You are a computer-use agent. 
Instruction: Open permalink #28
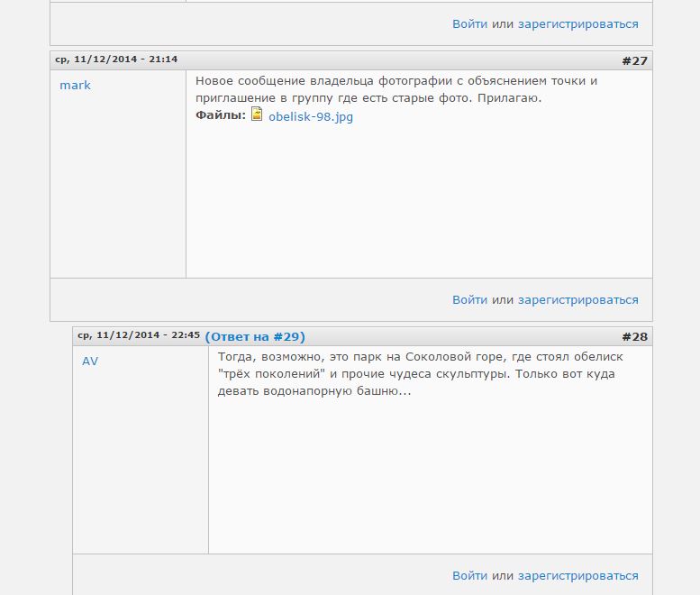pos(635,337)
